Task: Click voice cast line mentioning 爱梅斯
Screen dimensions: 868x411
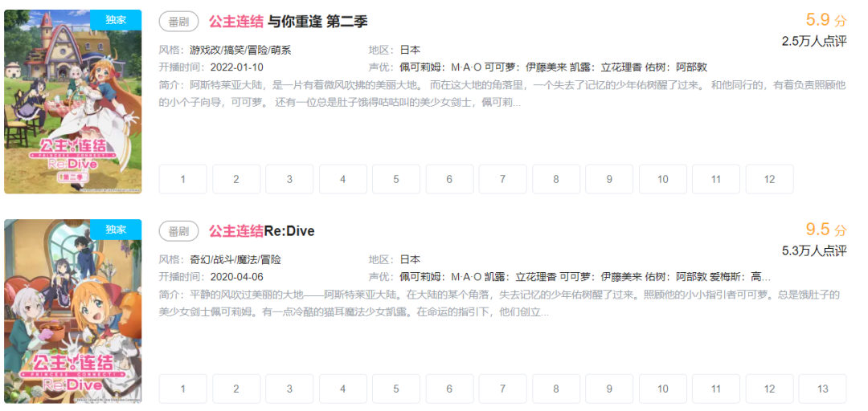Action: pos(570,277)
